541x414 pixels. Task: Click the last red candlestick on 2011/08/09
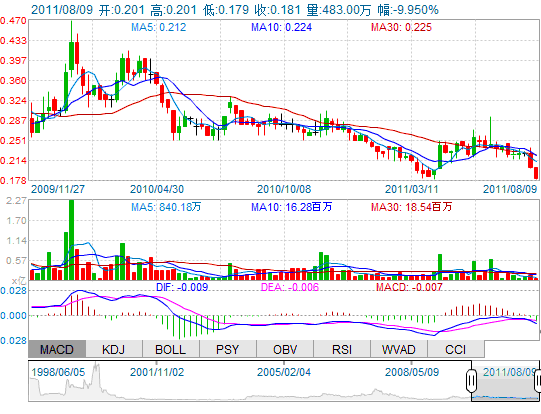tap(536, 173)
